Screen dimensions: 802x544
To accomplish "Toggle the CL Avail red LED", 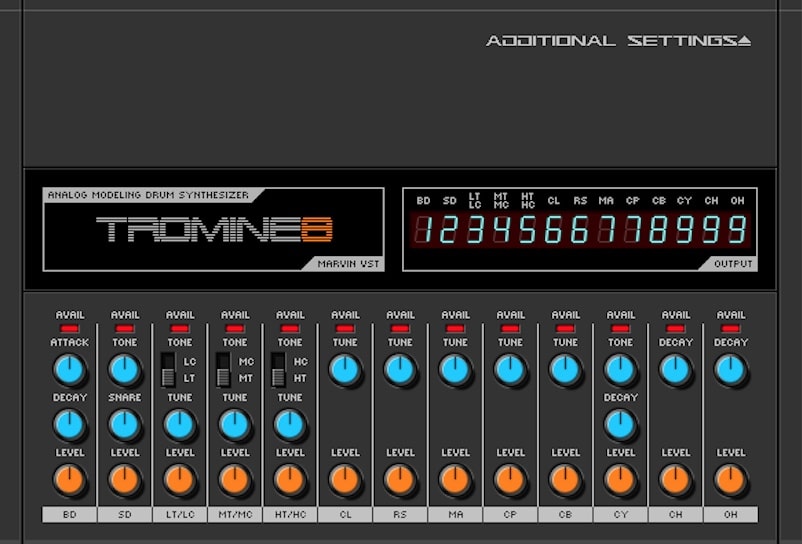I will 345,328.
